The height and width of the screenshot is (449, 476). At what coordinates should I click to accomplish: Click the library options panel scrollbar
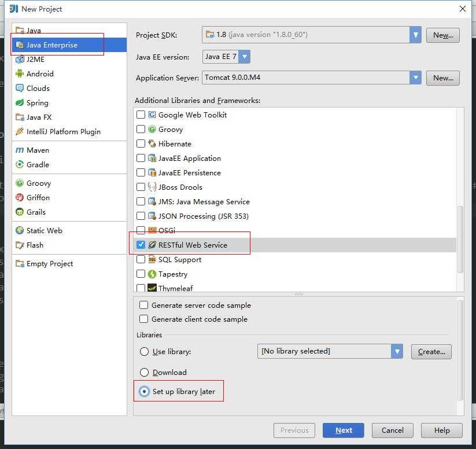(x=460, y=350)
